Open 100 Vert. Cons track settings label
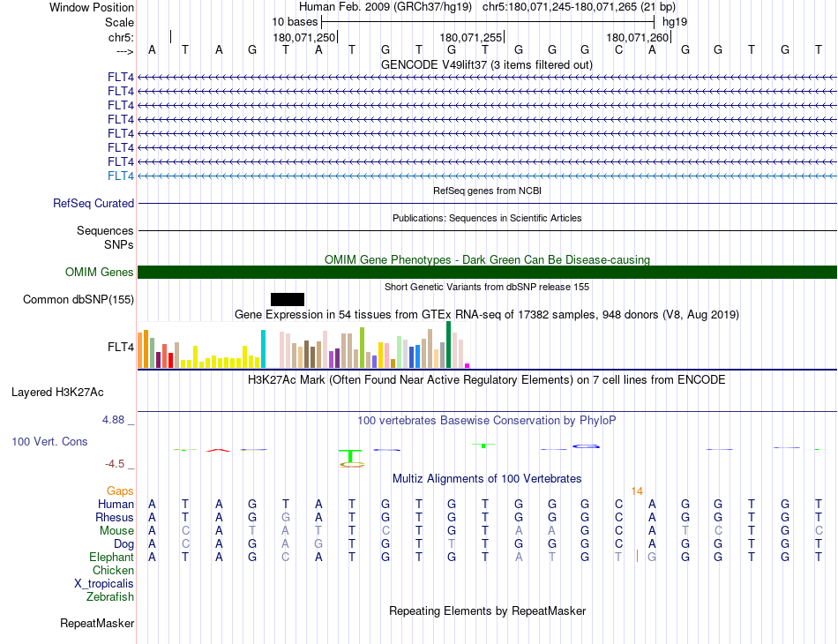838x644 pixels. [x=49, y=441]
